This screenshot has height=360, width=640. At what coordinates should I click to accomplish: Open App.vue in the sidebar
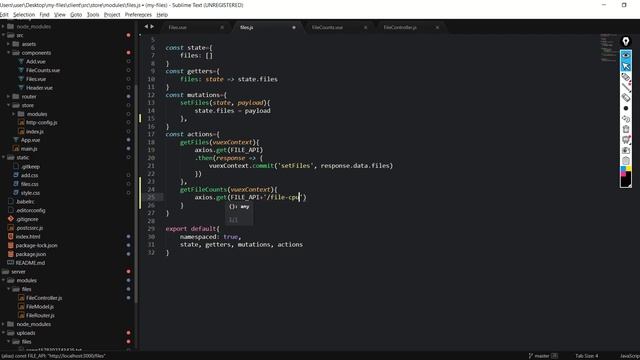tap(30, 140)
